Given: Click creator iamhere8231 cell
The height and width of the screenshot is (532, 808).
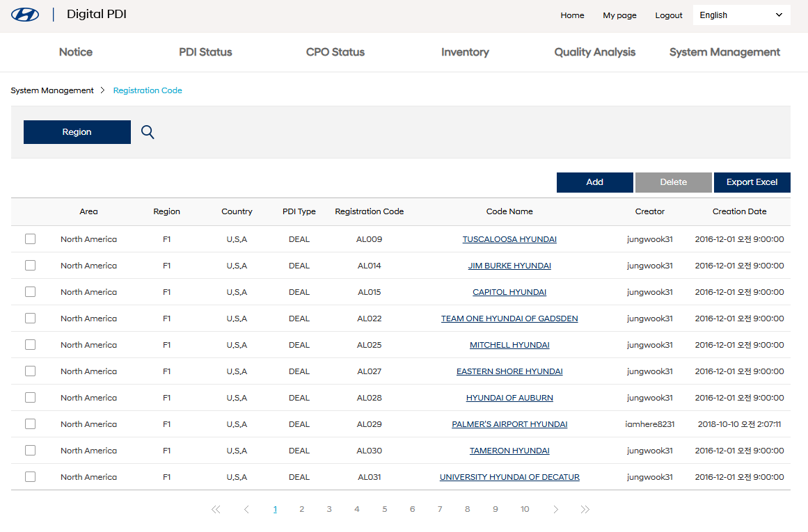Looking at the screenshot, I should coord(650,424).
